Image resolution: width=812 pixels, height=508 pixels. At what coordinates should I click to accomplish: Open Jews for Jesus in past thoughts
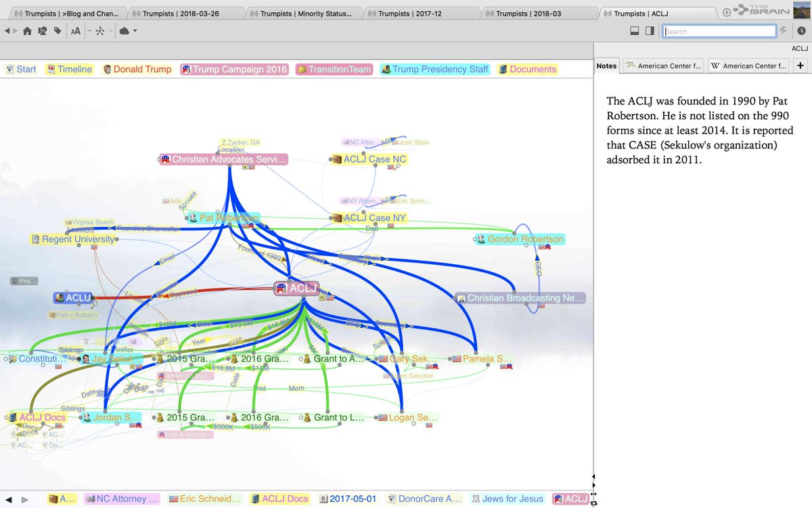click(507, 499)
